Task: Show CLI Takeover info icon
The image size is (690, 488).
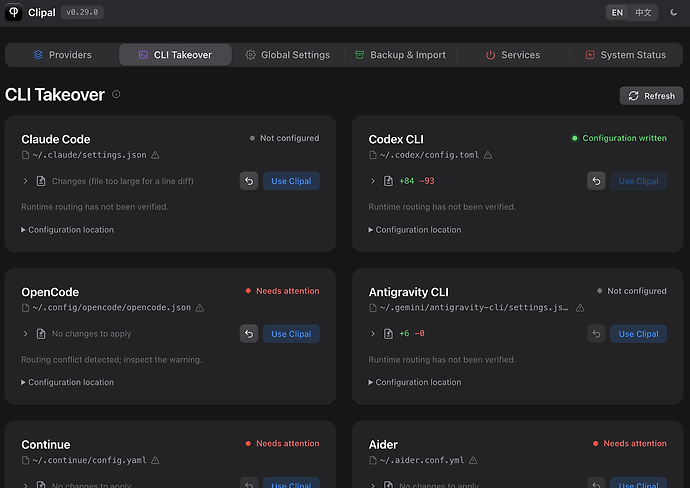Action: (x=116, y=94)
